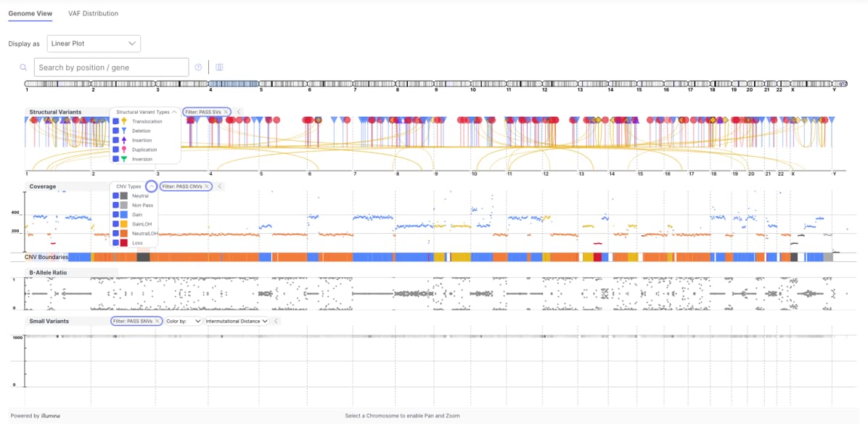Collapse the CNV Types legend
Screen dimensions: 868x429
(152, 187)
